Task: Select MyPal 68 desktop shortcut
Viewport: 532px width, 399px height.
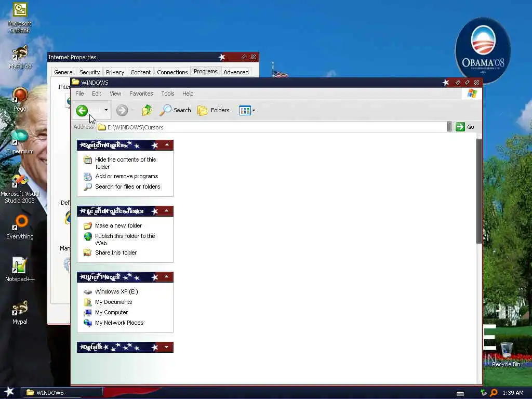Action: pyautogui.click(x=20, y=58)
